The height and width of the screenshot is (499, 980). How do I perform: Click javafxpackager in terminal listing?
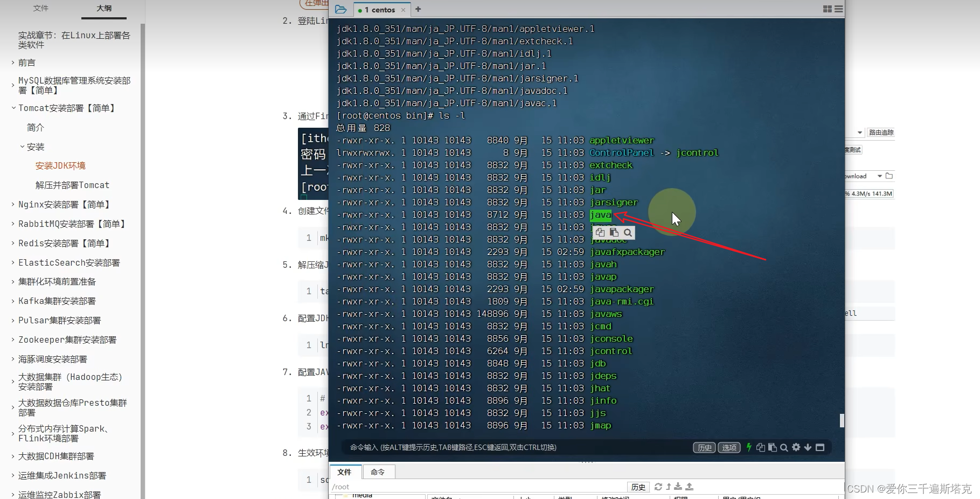pyautogui.click(x=627, y=252)
